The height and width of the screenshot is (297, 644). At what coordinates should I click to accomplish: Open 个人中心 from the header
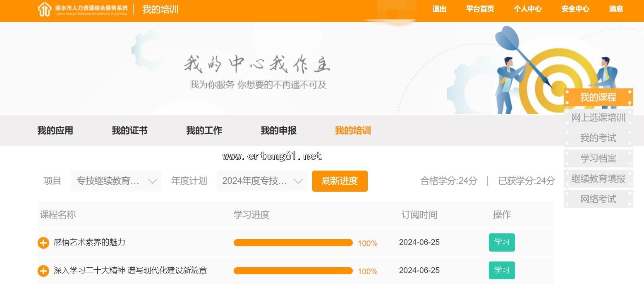pyautogui.click(x=527, y=9)
